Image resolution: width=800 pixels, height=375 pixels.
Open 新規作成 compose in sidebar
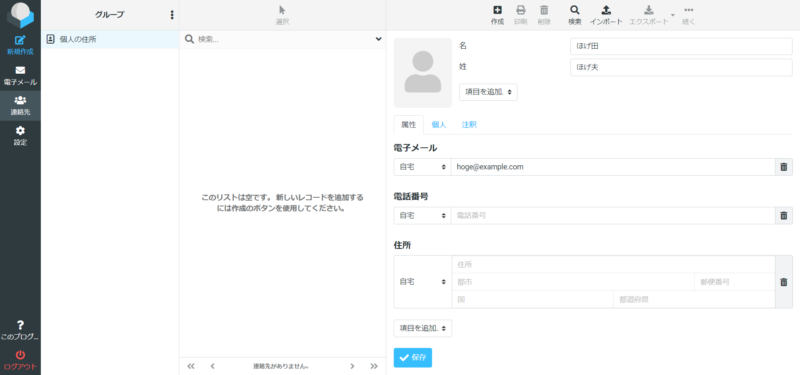pyautogui.click(x=20, y=45)
